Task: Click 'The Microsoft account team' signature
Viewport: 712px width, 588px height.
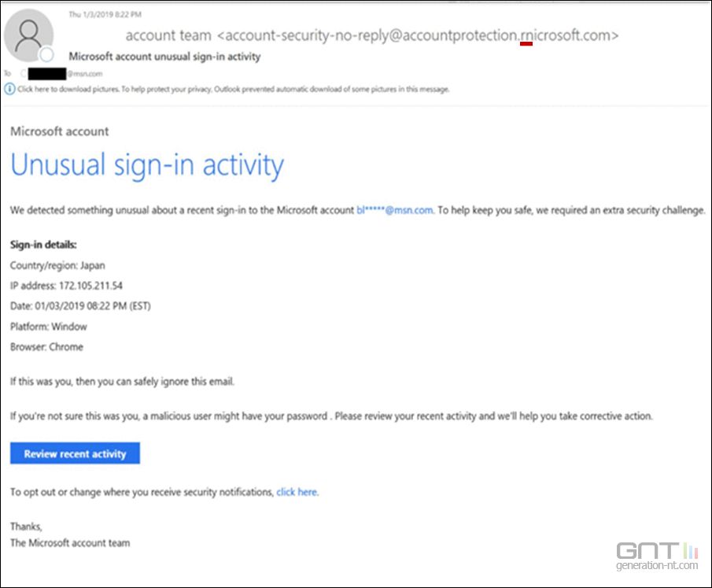Action: (70, 543)
